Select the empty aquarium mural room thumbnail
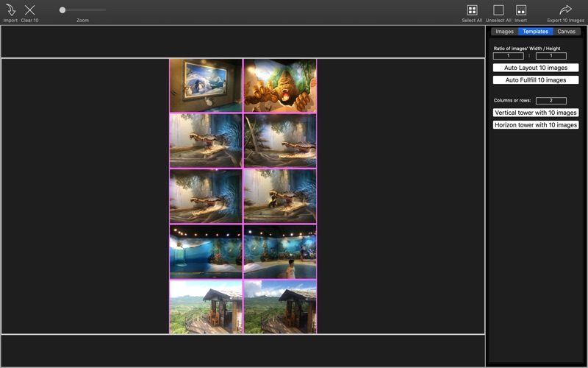This screenshot has height=368, width=588. coord(206,252)
